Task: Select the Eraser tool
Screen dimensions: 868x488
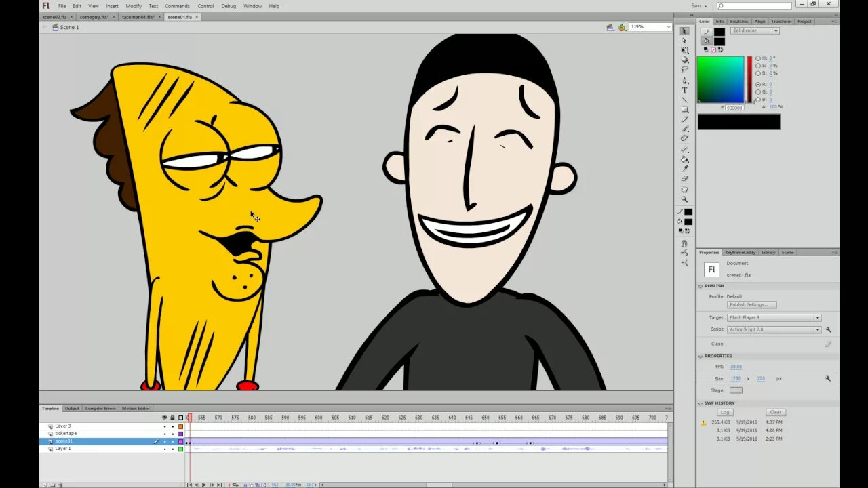Action: (x=684, y=178)
